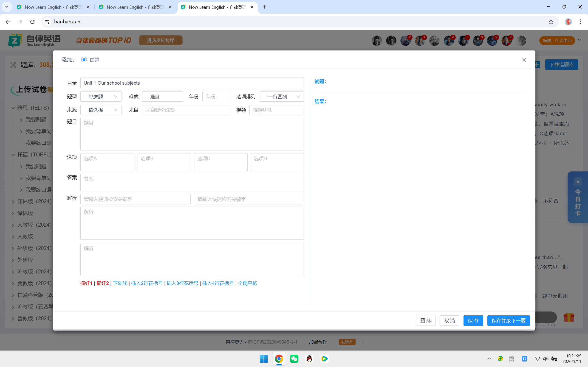Click the bookmark star icon in address bar
This screenshot has width=588, height=367.
click(x=551, y=22)
